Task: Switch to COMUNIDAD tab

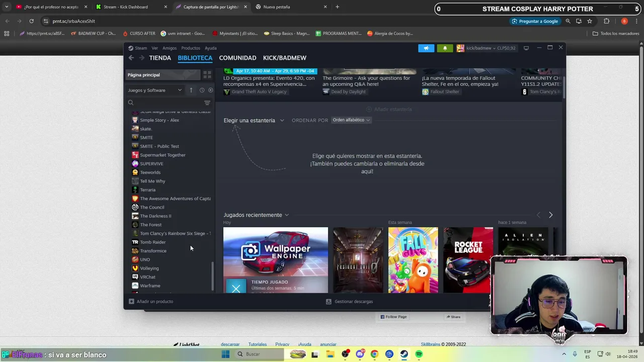Action: 237,58
